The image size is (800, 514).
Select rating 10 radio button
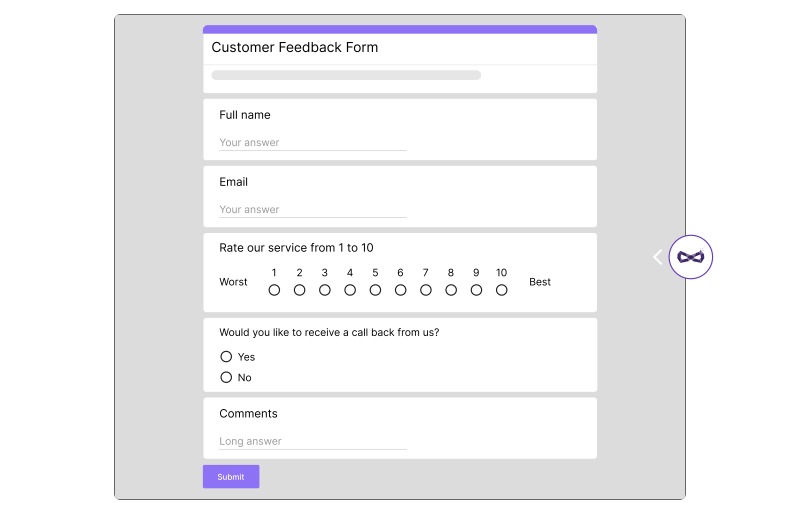(x=502, y=290)
